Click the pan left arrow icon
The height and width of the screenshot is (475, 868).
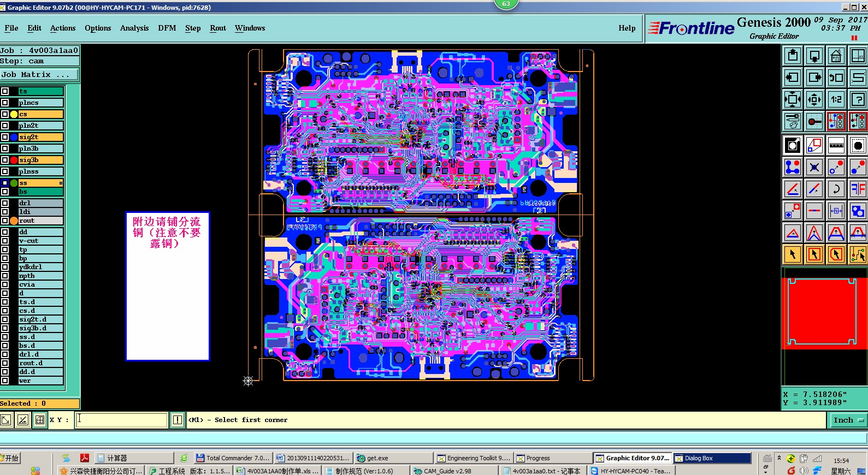pos(793,78)
